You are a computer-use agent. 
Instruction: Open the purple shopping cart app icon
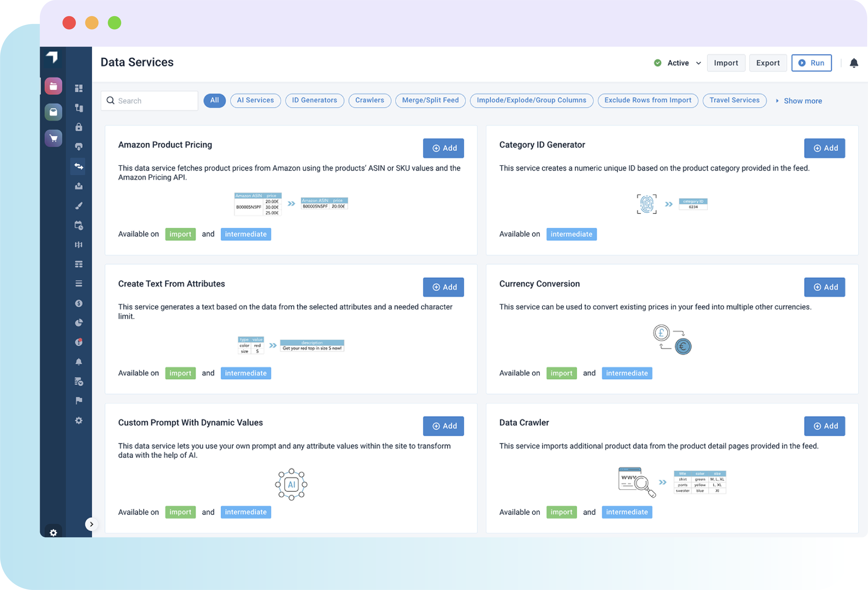click(x=53, y=138)
